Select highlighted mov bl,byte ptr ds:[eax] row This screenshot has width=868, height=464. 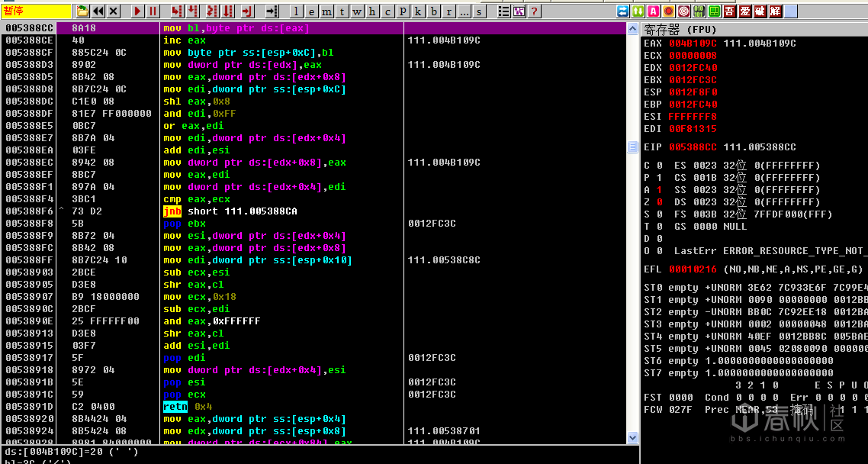tap(313, 28)
